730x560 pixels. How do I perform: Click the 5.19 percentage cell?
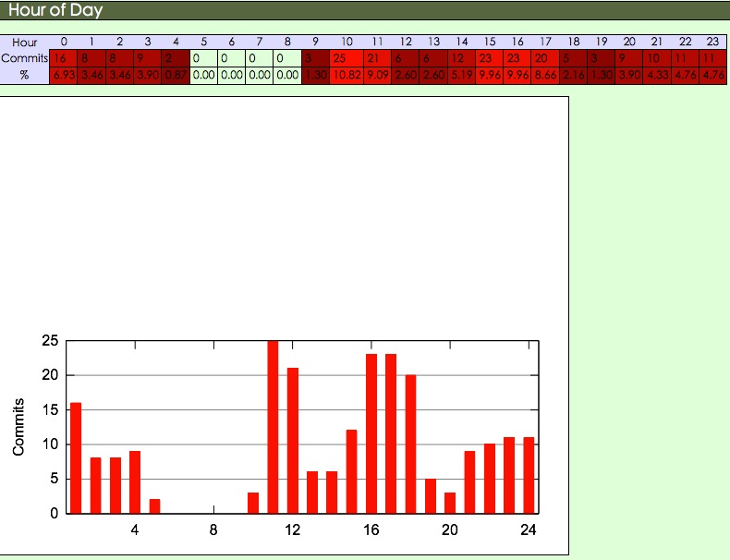click(461, 75)
